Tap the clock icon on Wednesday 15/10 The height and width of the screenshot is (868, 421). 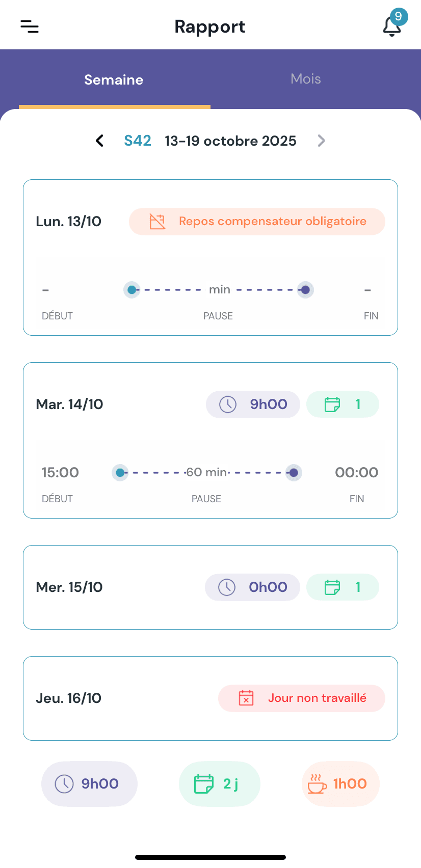(227, 587)
